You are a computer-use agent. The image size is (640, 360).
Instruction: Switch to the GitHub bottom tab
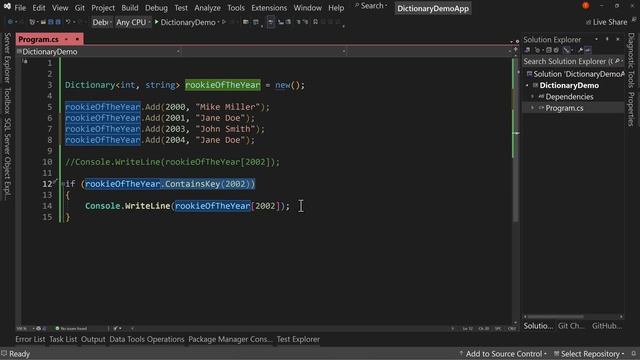(607, 326)
